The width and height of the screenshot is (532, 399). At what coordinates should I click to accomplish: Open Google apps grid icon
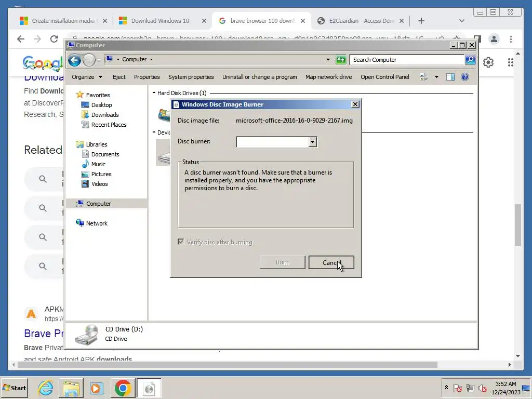[510, 62]
